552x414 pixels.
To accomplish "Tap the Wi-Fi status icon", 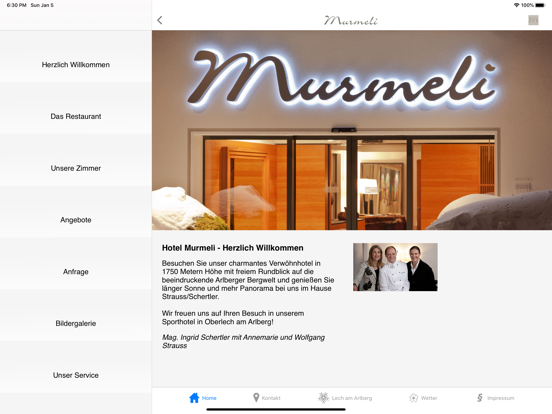I will [516, 5].
